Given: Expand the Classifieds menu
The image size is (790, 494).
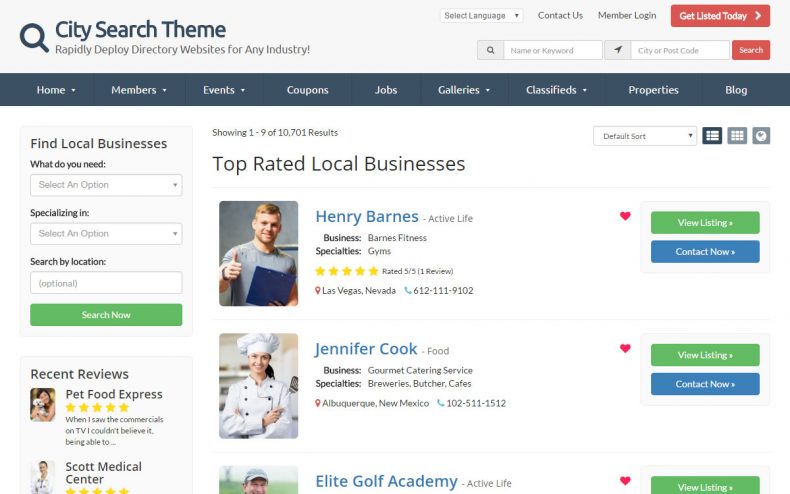Looking at the screenshot, I should click(x=556, y=90).
